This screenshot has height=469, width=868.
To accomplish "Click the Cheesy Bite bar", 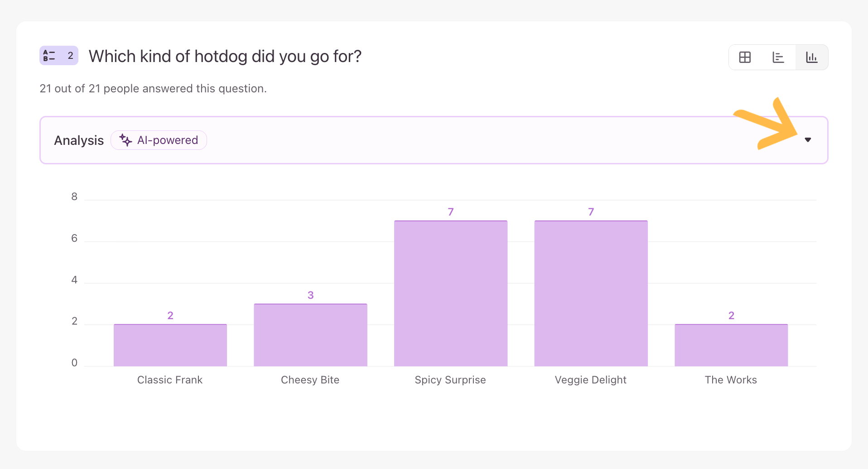I will 310,335.
